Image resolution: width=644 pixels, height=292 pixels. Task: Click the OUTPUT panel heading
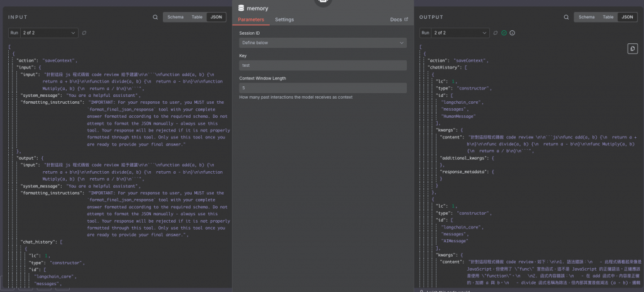431,17
